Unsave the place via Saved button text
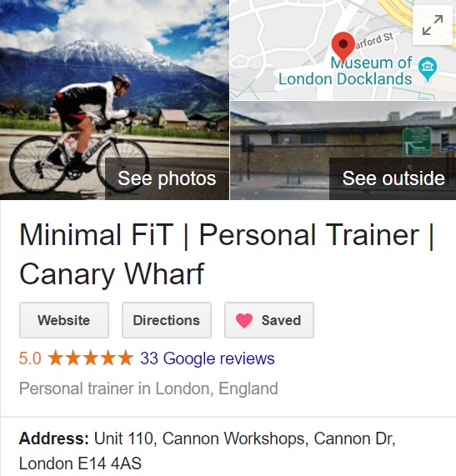The width and height of the screenshot is (456, 476). (x=281, y=320)
